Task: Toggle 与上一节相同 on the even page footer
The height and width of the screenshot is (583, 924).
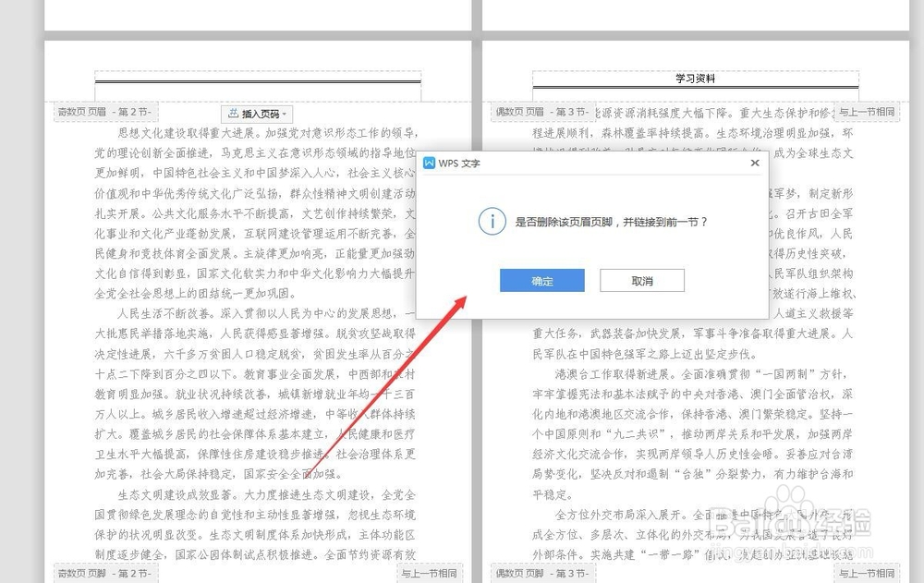Action: pos(869,571)
